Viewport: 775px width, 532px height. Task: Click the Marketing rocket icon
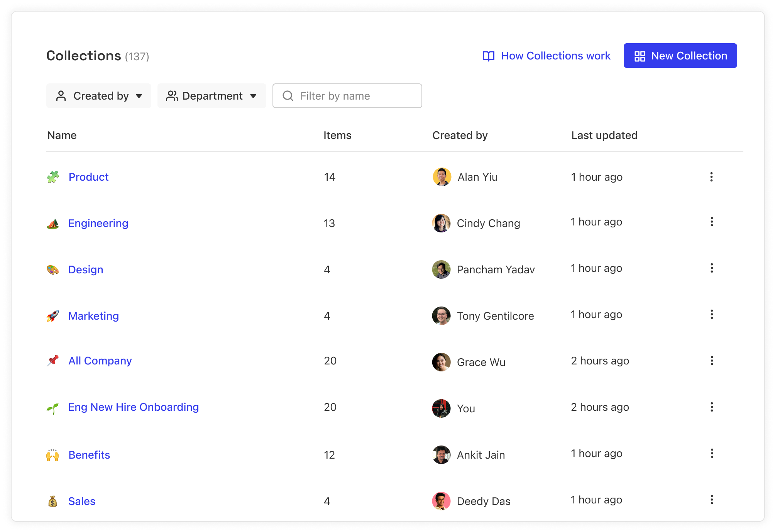click(53, 316)
